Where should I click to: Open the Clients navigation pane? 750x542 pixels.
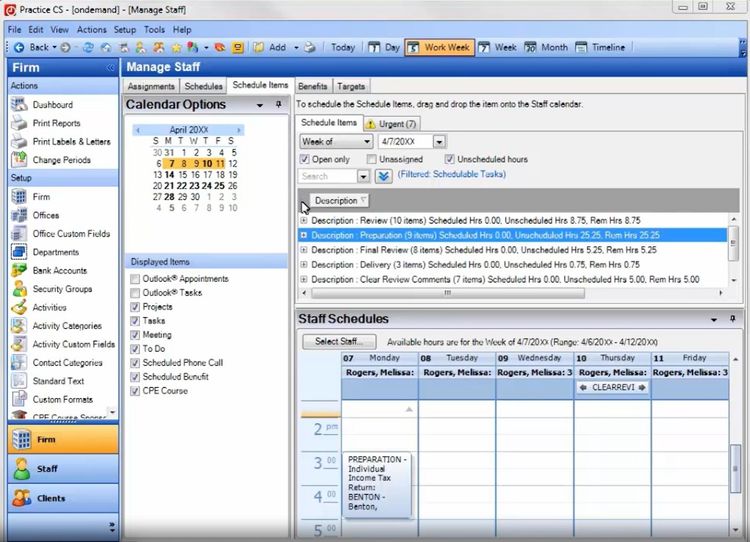coord(63,498)
